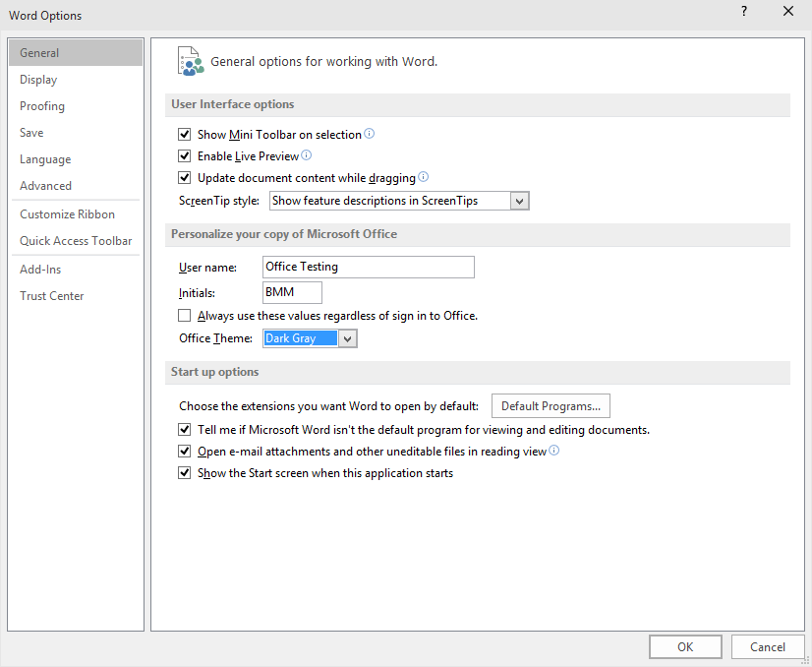This screenshot has width=812, height=667.
Task: Uncheck Show Mini Toolbar on selection
Action: 184,135
